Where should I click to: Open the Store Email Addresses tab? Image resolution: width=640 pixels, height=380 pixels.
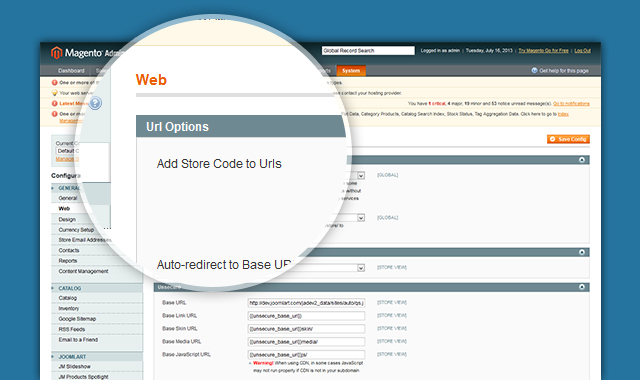click(84, 240)
